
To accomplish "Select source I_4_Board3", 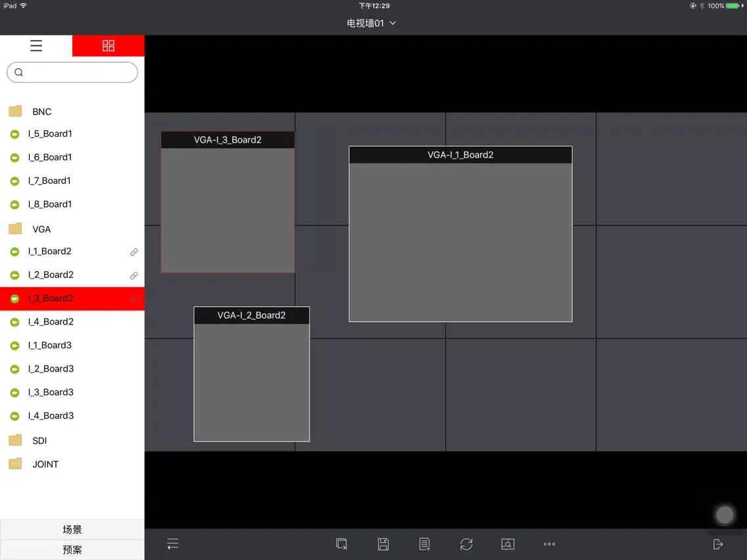I will point(72,415).
